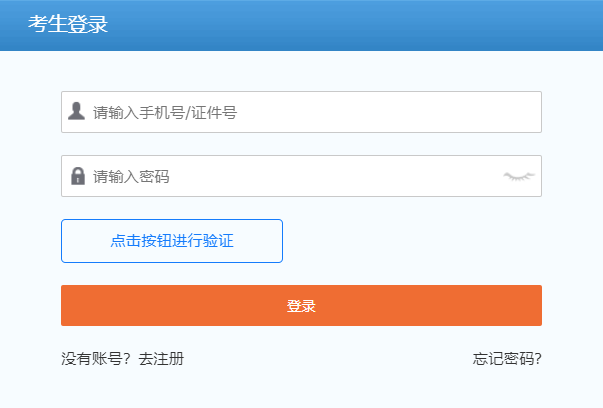Click the orange 登录 button

click(x=301, y=306)
